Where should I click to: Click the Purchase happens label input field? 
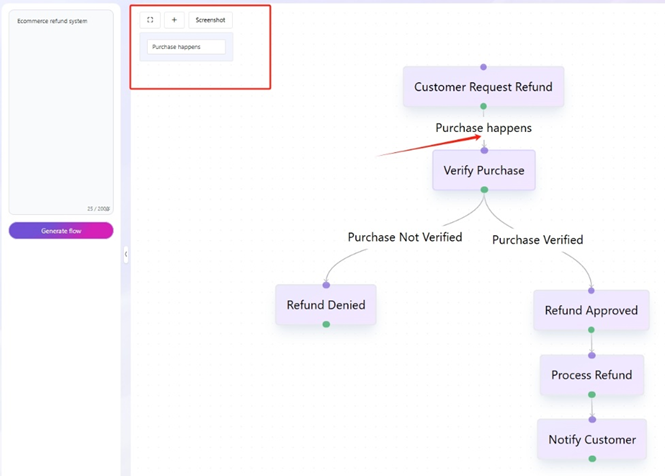pos(186,47)
